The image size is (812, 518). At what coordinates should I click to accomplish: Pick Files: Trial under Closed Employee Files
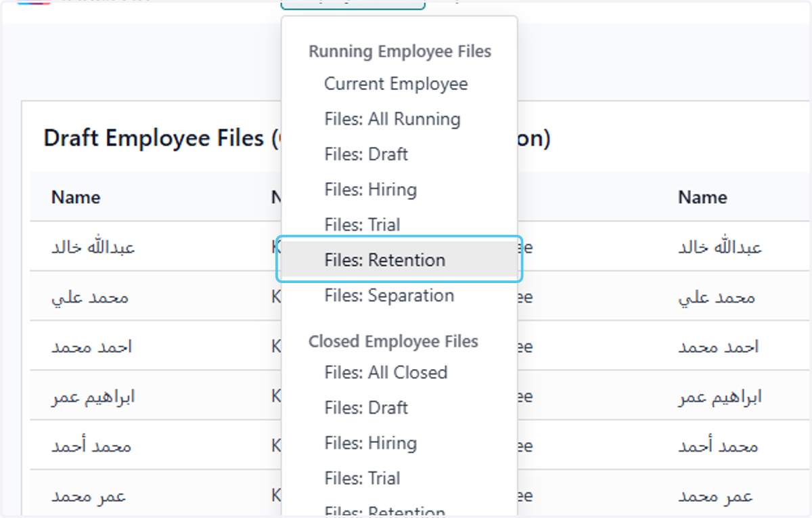[362, 478]
